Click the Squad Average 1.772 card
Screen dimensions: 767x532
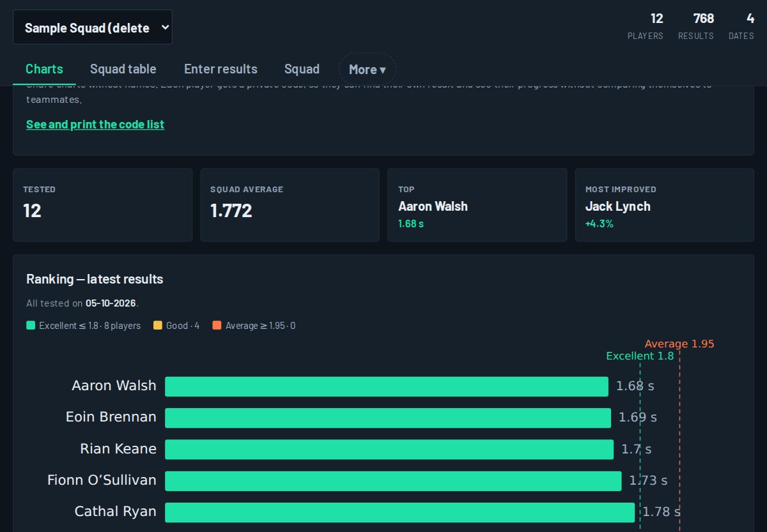(290, 205)
